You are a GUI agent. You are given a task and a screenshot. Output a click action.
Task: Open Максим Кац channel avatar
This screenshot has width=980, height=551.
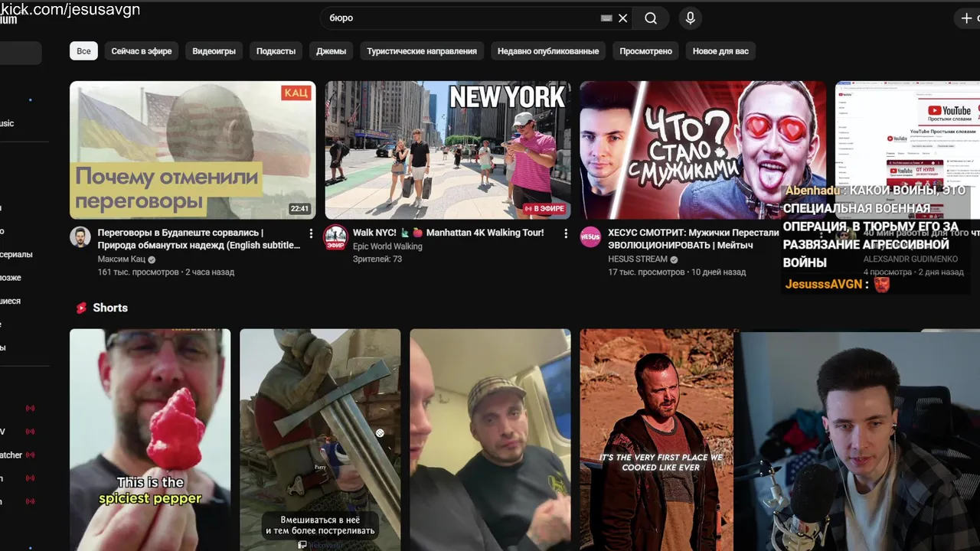pyautogui.click(x=80, y=236)
